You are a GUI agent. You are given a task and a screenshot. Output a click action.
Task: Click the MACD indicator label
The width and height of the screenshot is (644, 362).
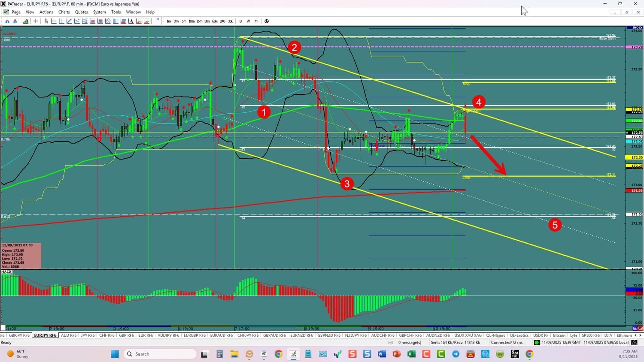(x=6, y=271)
